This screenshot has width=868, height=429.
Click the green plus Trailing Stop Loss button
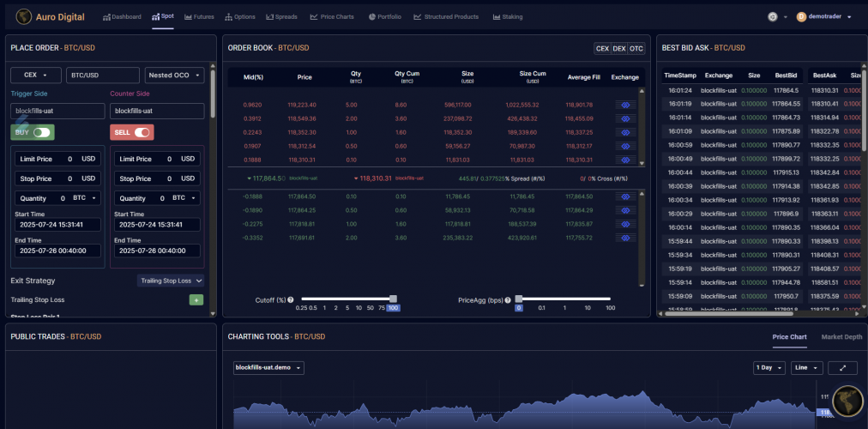tap(196, 300)
